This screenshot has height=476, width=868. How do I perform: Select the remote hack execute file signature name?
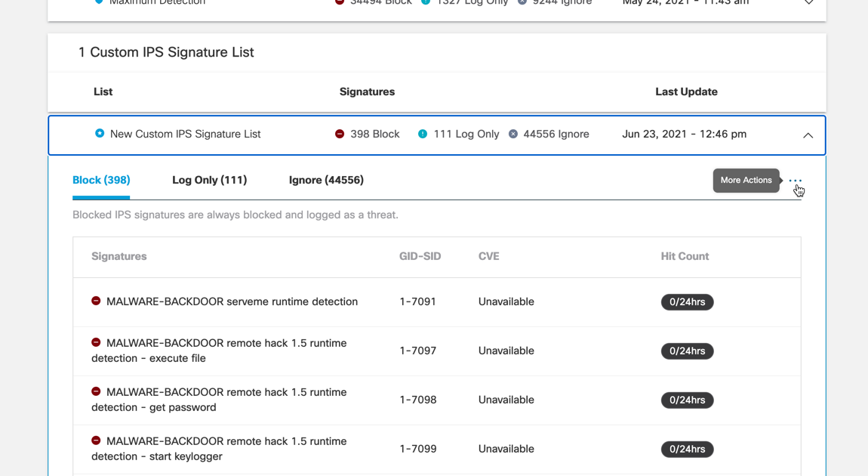point(219,351)
